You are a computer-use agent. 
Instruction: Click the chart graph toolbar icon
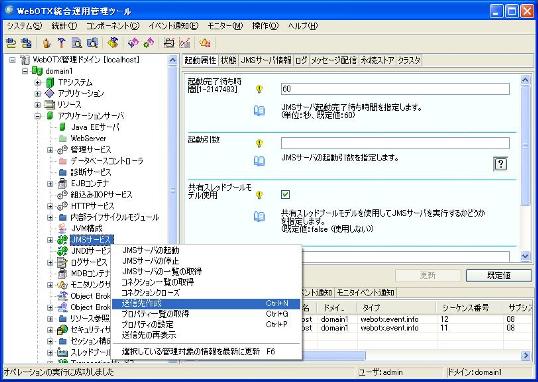coord(185,43)
